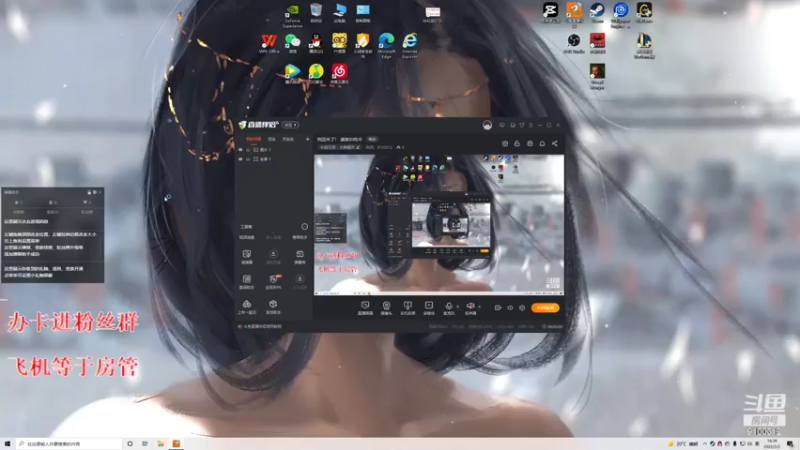Switch to the third scene tab
This screenshot has width=800, height=450.
288,139
